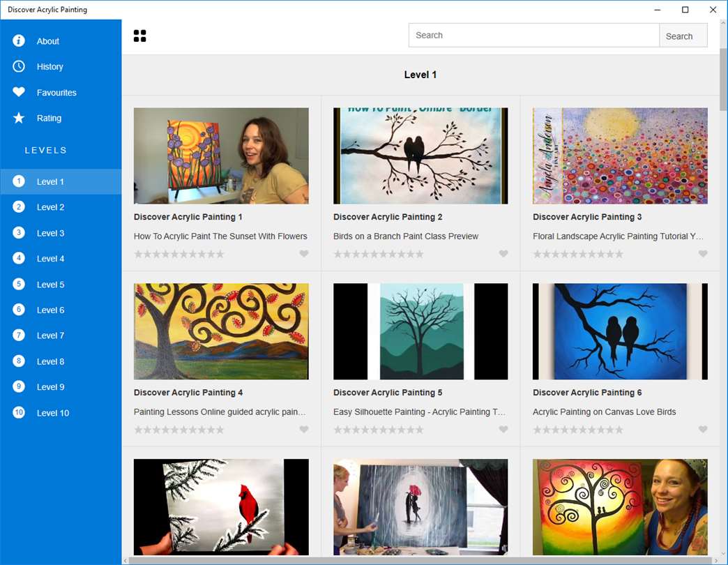Open the History menu item
The width and height of the screenshot is (728, 565).
pyautogui.click(x=61, y=66)
